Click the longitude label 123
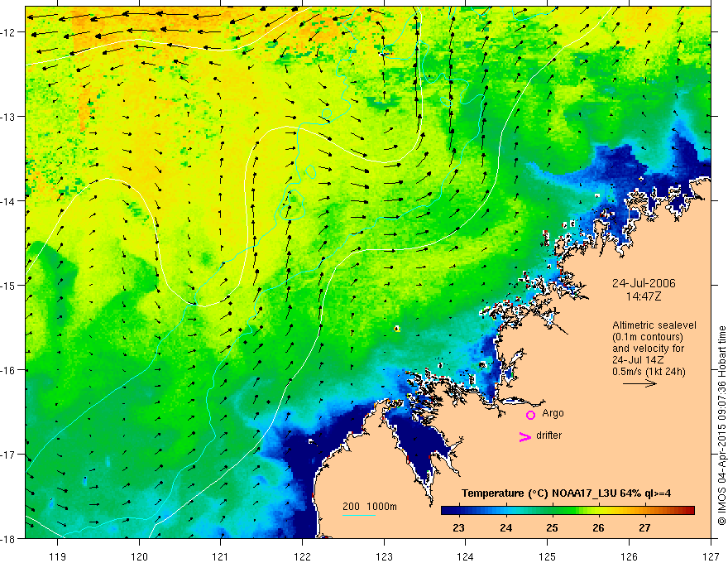Image resolution: width=728 pixels, height=563 pixels. point(384,556)
